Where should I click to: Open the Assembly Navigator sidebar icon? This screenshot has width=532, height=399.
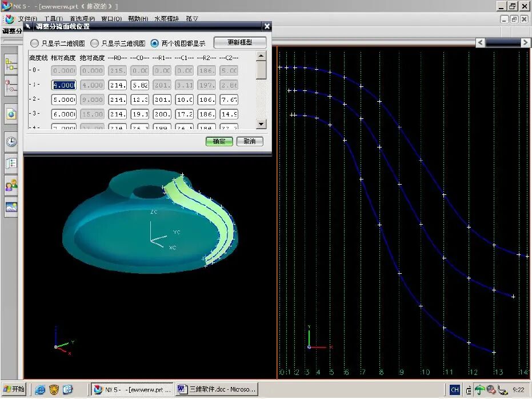[x=11, y=65]
